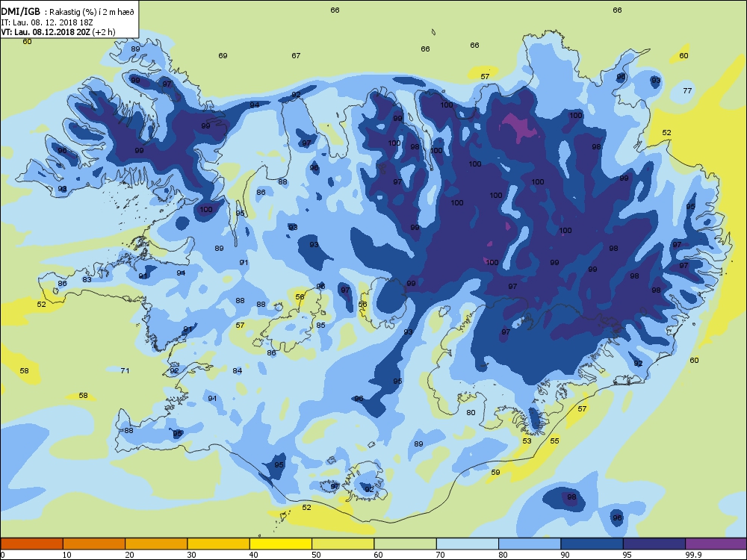Click the '99.9' legend scale label

[692, 555]
